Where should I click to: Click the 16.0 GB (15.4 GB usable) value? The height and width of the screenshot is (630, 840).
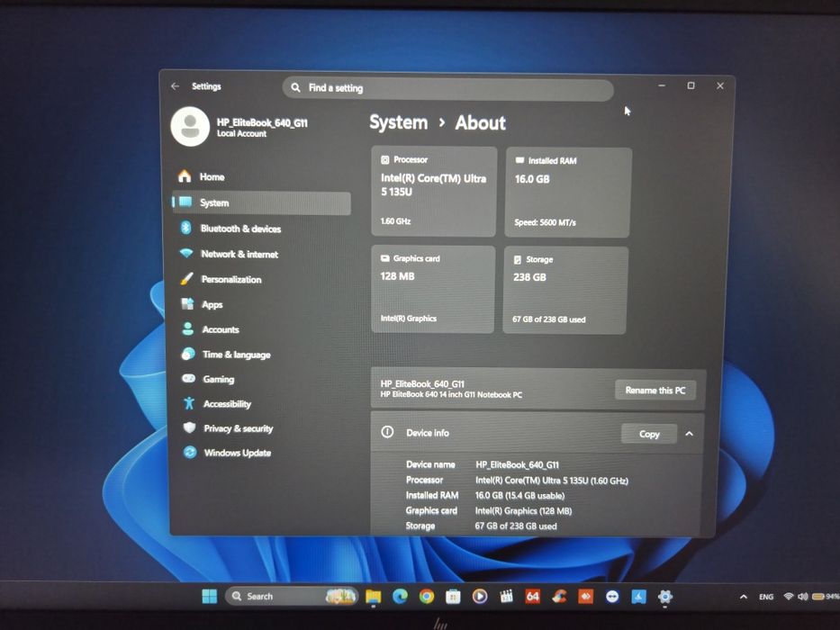click(x=519, y=496)
